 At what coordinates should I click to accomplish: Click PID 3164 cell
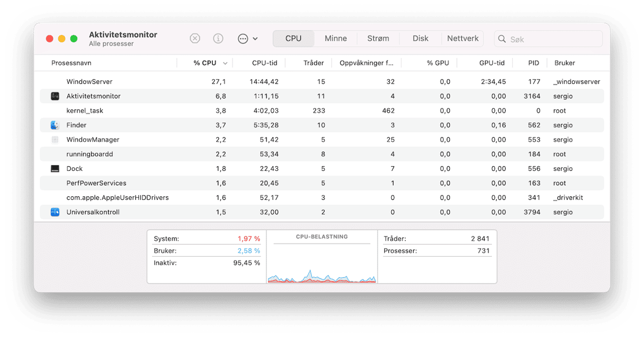click(532, 96)
